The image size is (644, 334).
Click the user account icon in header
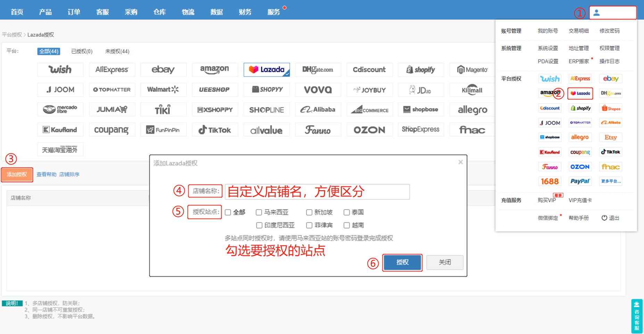596,13
